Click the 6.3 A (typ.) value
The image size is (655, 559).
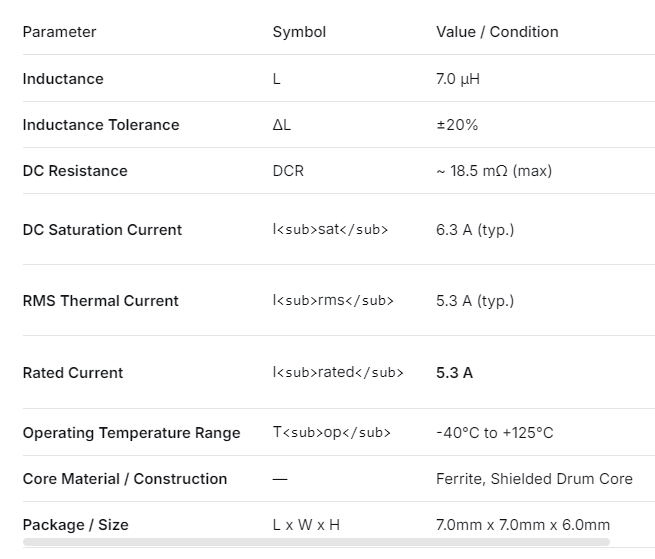point(475,230)
